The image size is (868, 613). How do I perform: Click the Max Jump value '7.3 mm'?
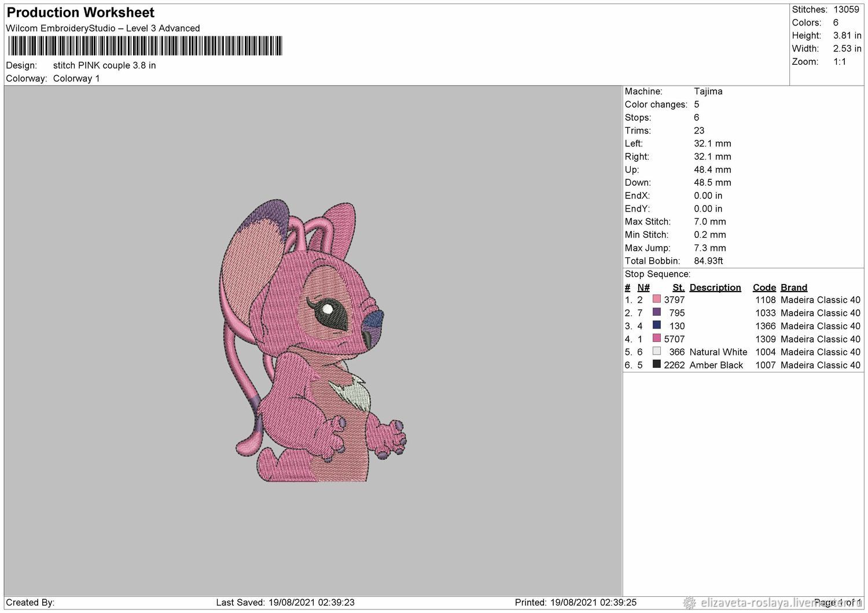point(710,248)
